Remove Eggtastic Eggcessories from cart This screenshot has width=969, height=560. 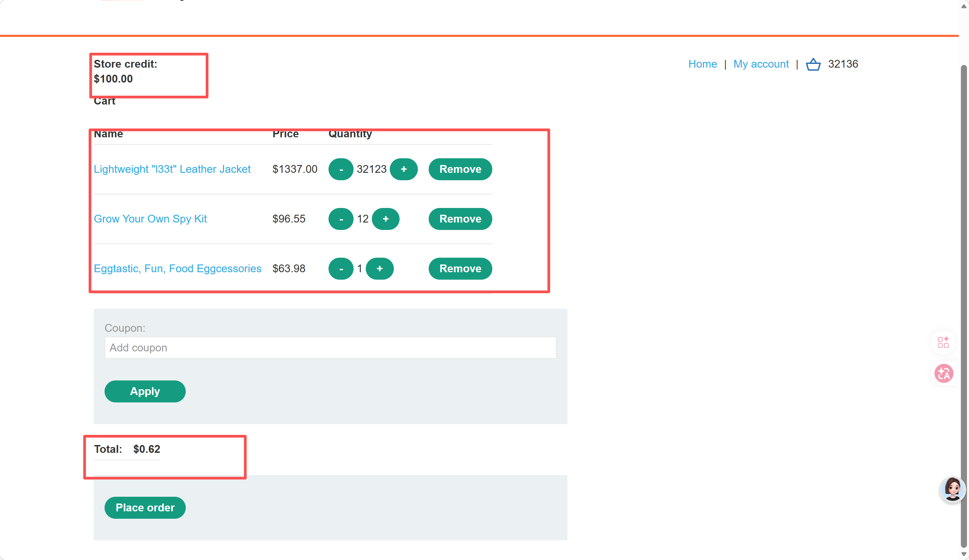(460, 268)
